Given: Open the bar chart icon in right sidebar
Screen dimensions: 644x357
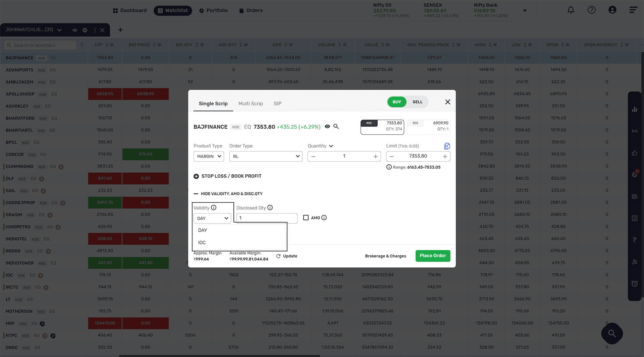Looking at the screenshot, I should tap(634, 109).
